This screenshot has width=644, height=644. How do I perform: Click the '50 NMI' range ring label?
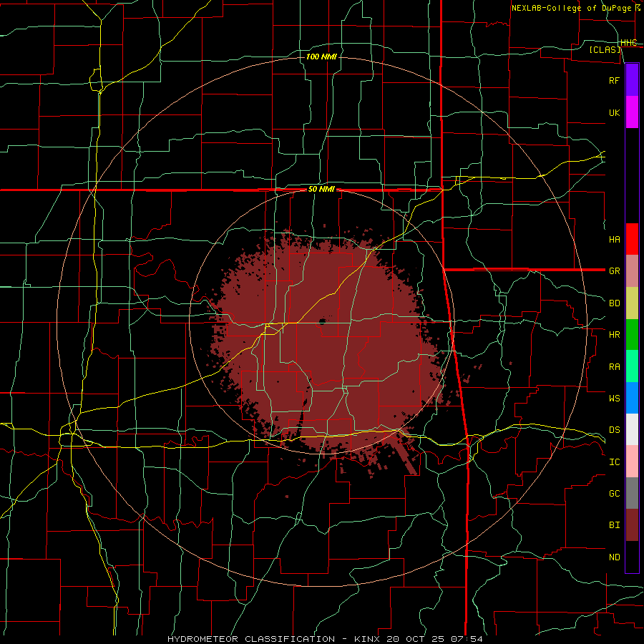[x=321, y=190]
